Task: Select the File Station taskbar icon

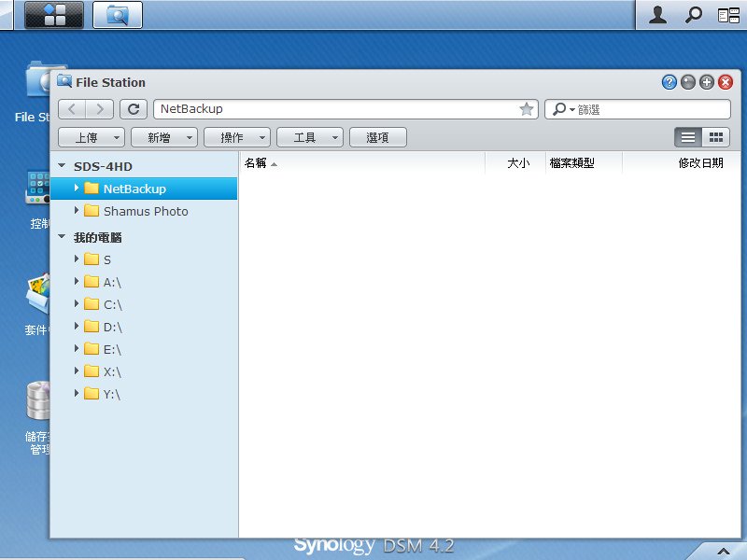Action: tap(118, 15)
